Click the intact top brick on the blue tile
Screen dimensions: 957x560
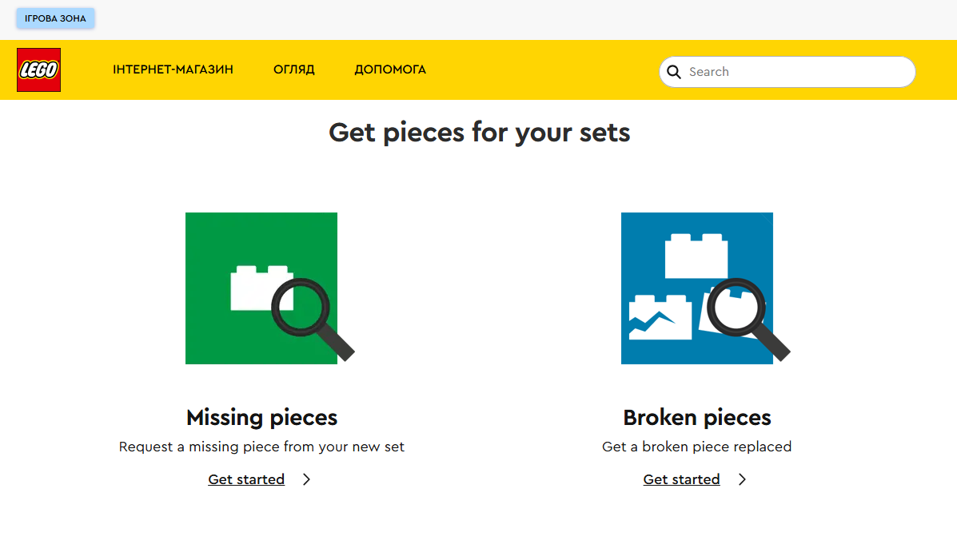pos(696,256)
